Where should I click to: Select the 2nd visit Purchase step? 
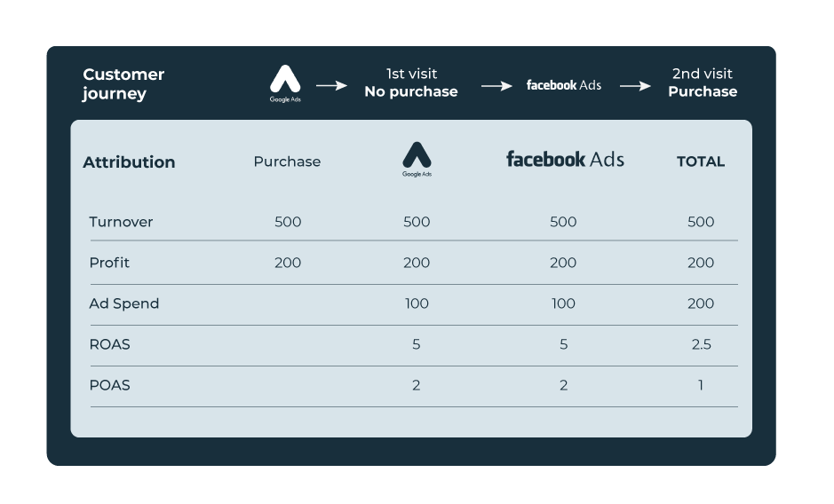(703, 83)
